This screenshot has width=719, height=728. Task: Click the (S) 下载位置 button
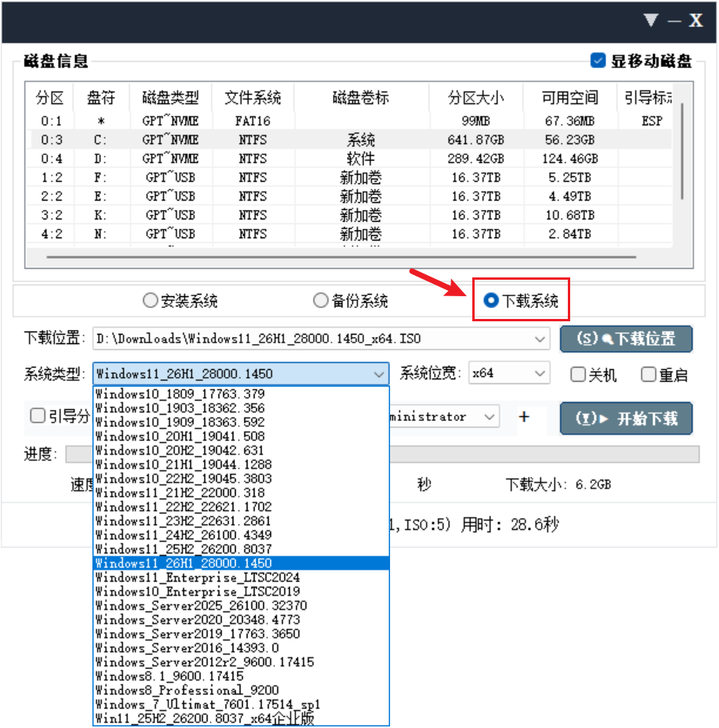(x=626, y=339)
